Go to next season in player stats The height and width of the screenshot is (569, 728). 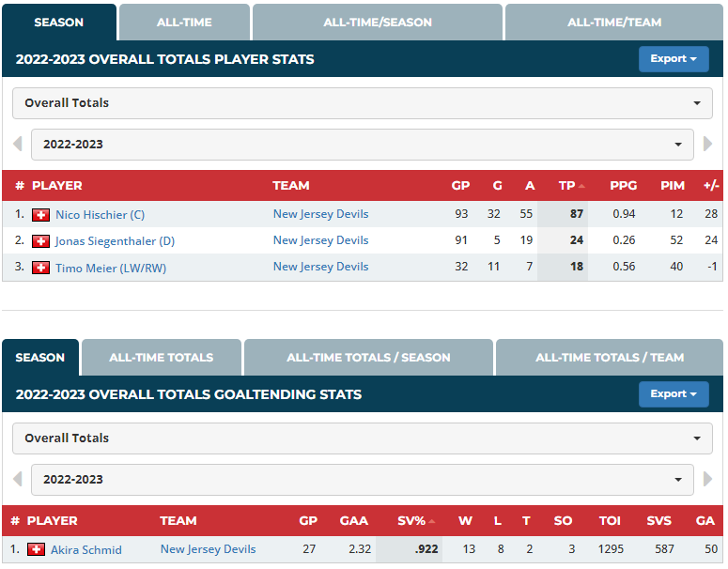pos(708,145)
